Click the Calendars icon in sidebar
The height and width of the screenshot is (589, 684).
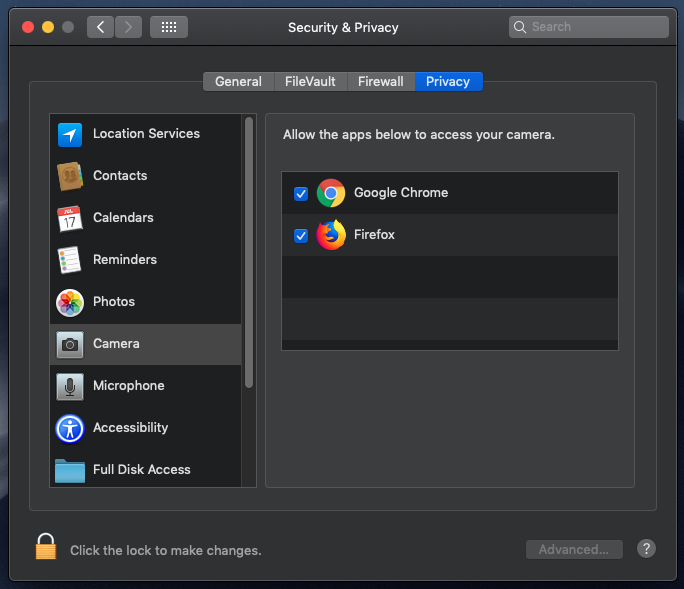pyautogui.click(x=70, y=218)
